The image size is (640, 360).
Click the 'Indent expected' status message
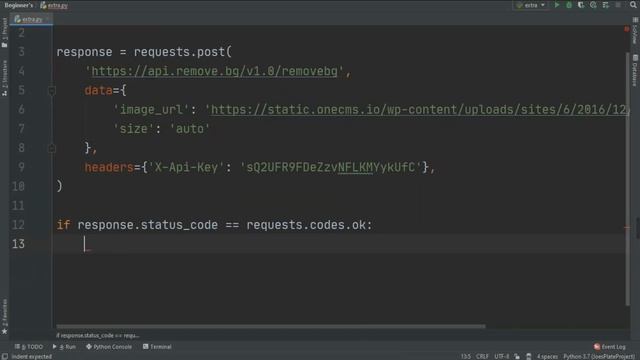tap(31, 356)
